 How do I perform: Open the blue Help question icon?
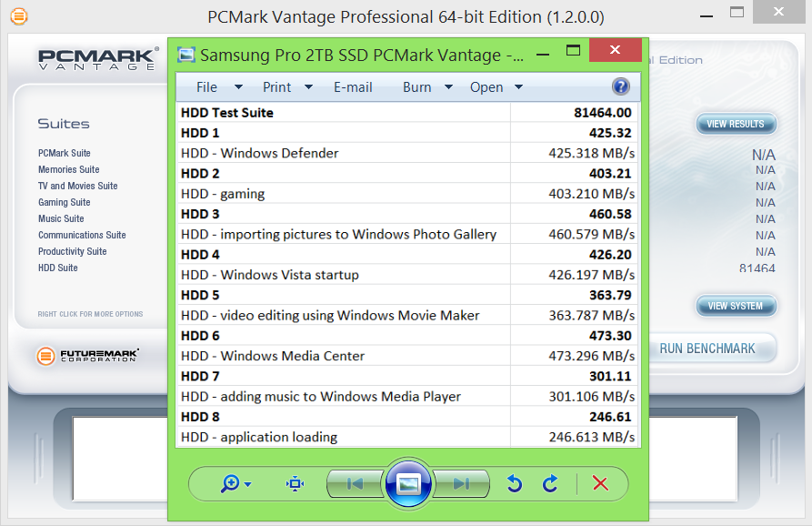point(621,86)
